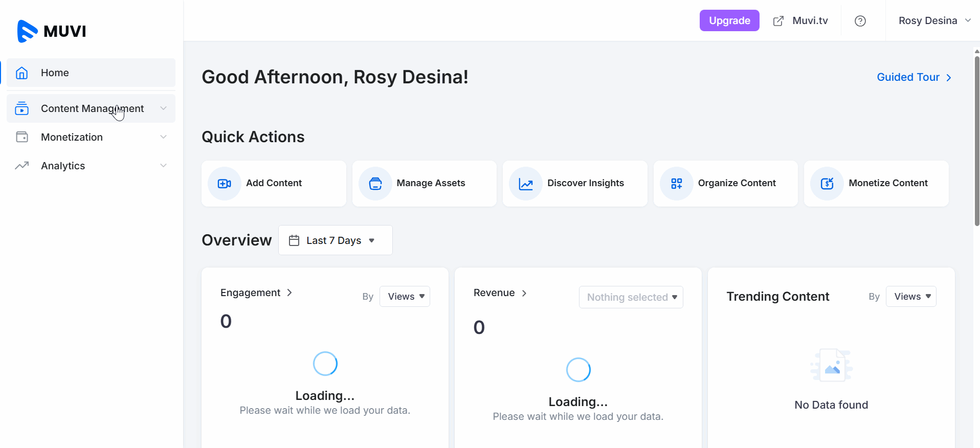The height and width of the screenshot is (448, 980).
Task: Click the Muvi logo icon
Action: (x=27, y=31)
